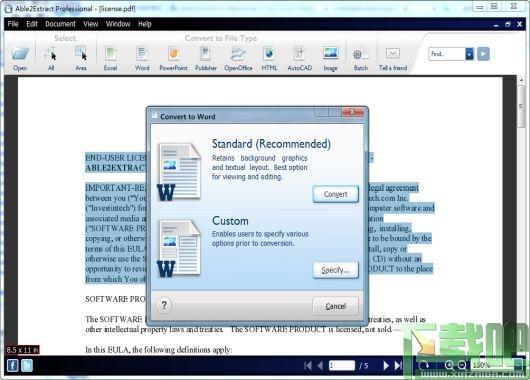Convert to Publisher from the toolbar

(x=206, y=58)
